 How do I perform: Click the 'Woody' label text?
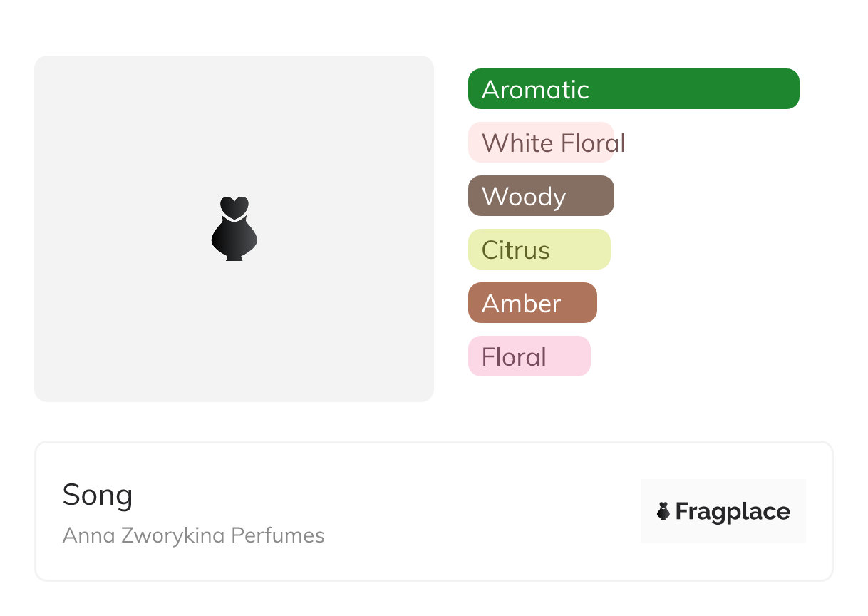[524, 197]
